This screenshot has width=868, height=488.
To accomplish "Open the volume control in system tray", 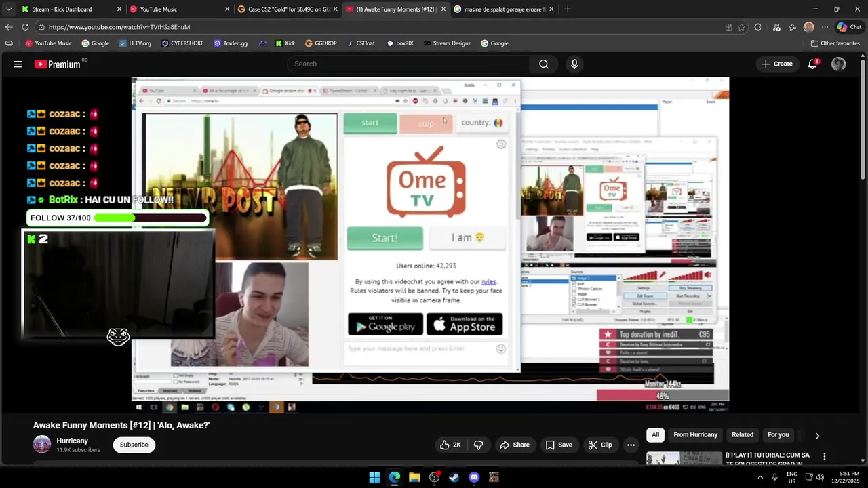I will (820, 477).
